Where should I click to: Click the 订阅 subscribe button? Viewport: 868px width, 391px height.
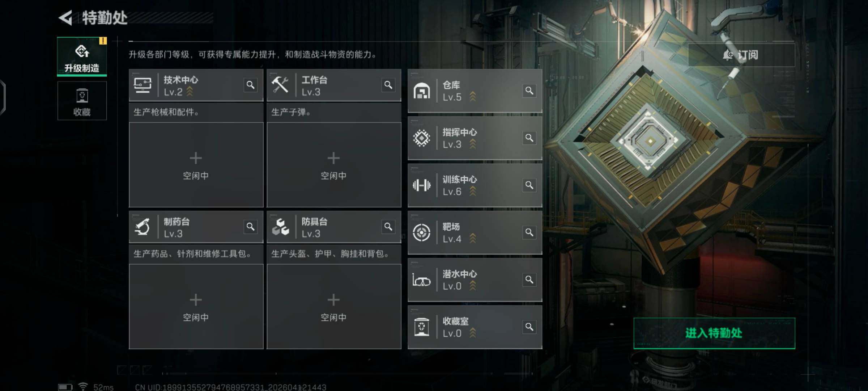click(741, 55)
